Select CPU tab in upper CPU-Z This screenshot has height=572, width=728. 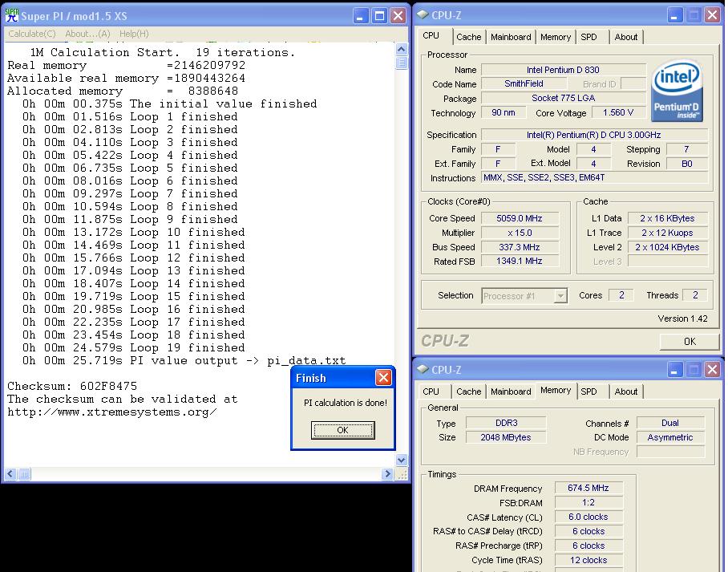[431, 36]
